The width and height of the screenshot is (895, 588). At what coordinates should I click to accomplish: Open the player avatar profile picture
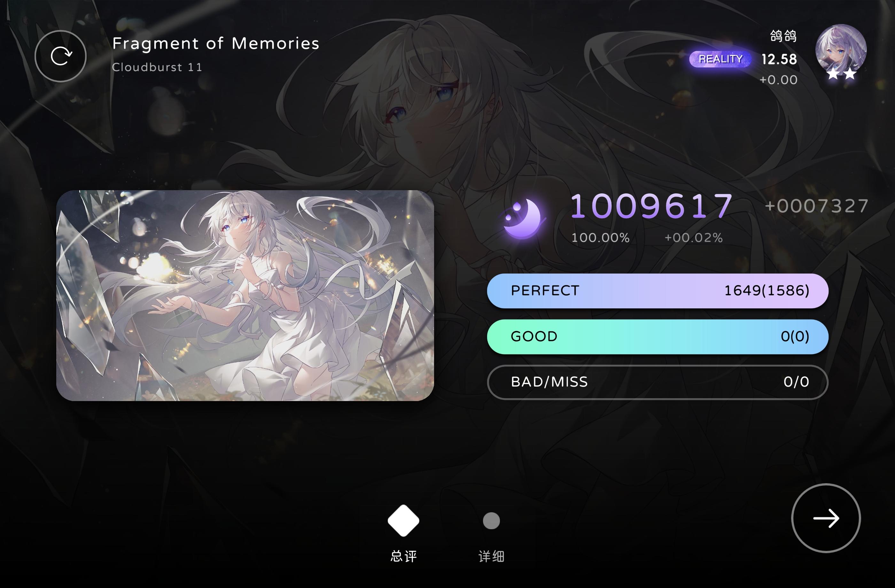[x=841, y=50]
